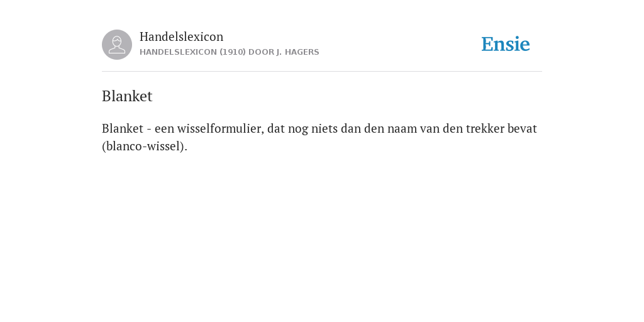Click the phrase van den in the definition
This screenshot has height=322, width=644.
441,128
